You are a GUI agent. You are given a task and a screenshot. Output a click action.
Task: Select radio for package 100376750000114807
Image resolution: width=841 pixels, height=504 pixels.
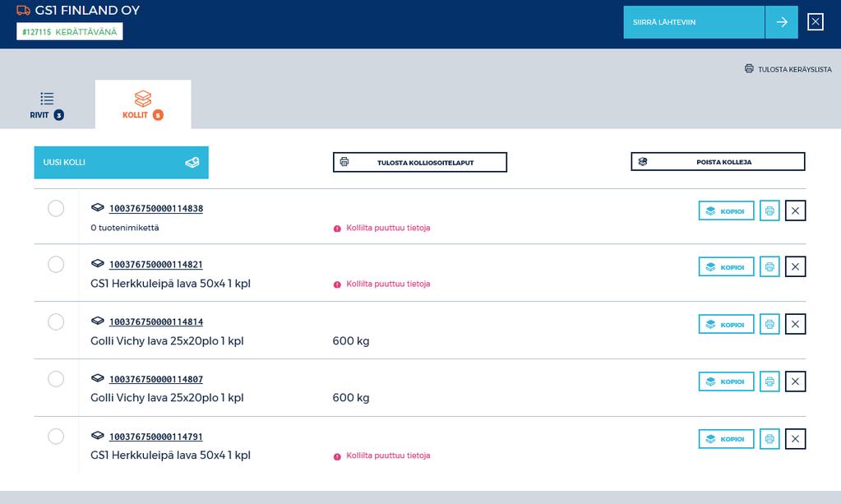pos(56,379)
